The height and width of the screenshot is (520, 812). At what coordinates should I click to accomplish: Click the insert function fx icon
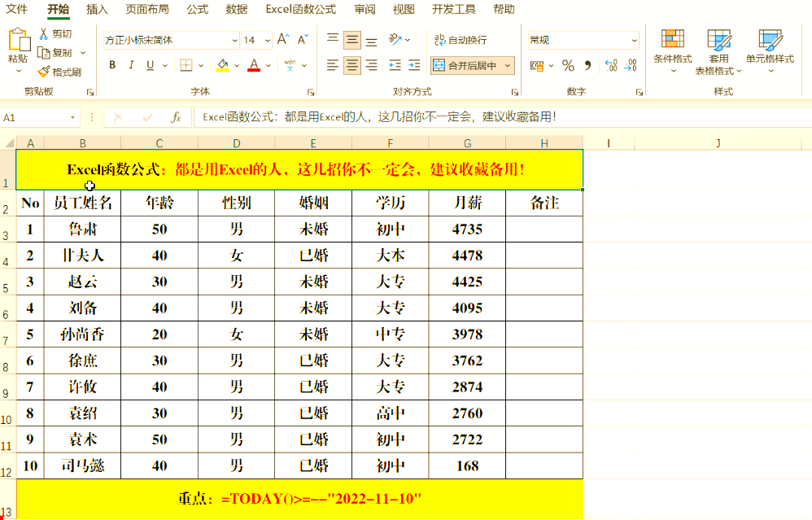176,117
